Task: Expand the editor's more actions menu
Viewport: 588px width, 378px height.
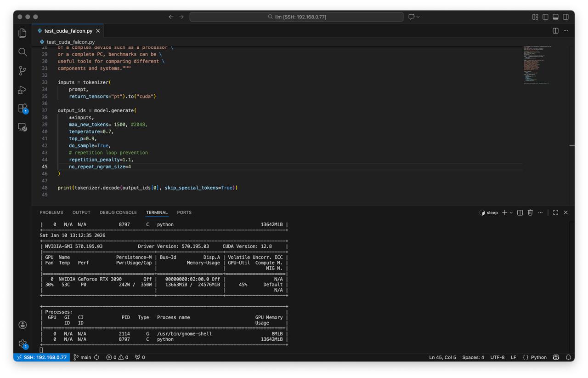Action: click(566, 31)
